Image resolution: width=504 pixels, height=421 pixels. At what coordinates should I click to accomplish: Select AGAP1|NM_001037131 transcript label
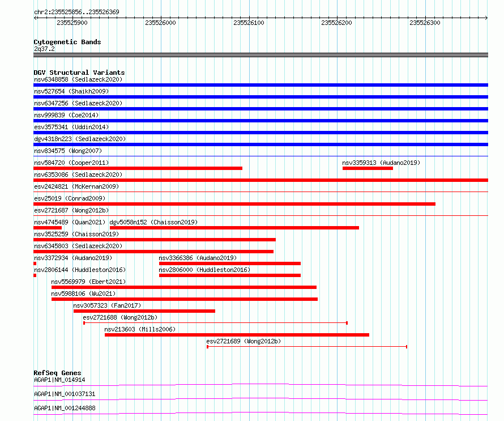coord(65,394)
